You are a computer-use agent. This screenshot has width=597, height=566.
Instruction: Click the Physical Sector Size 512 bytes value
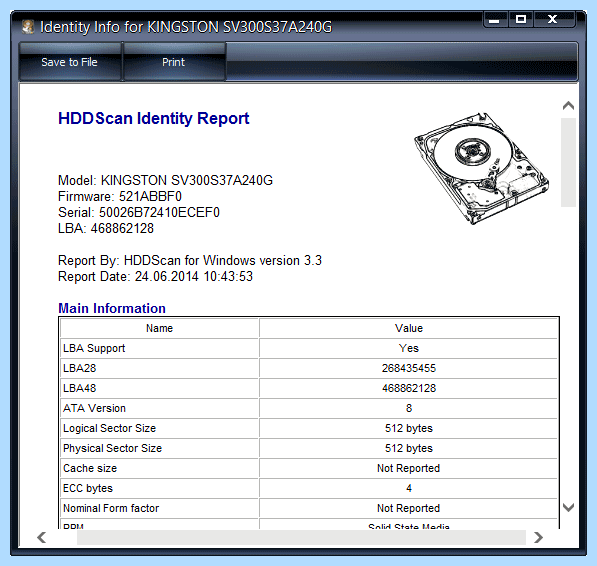click(409, 448)
